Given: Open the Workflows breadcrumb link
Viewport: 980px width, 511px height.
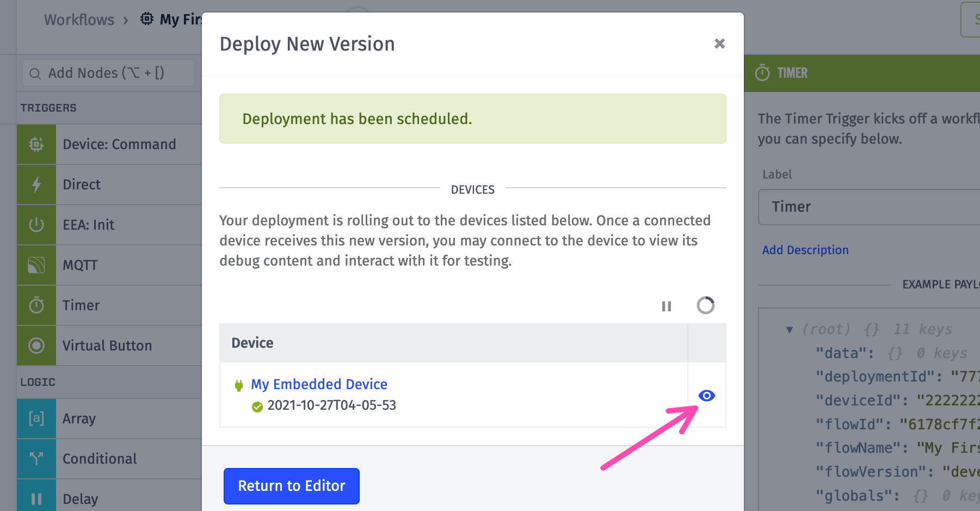Looking at the screenshot, I should [79, 20].
